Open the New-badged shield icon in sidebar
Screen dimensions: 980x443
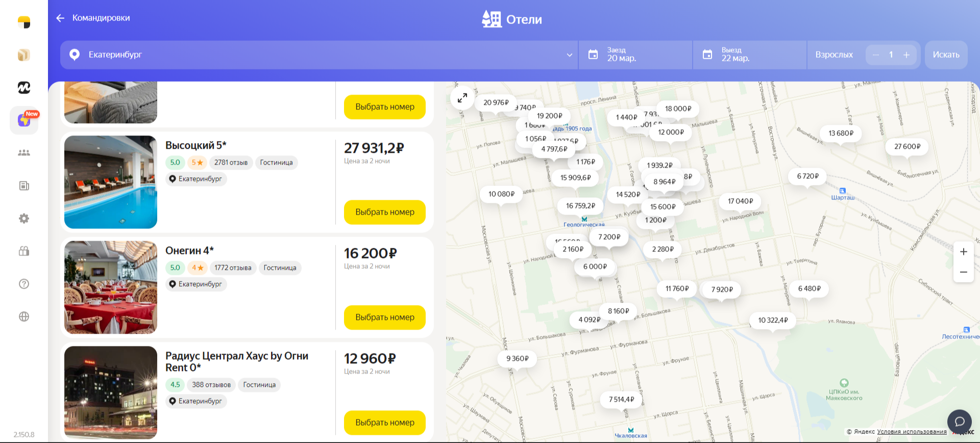click(x=24, y=121)
